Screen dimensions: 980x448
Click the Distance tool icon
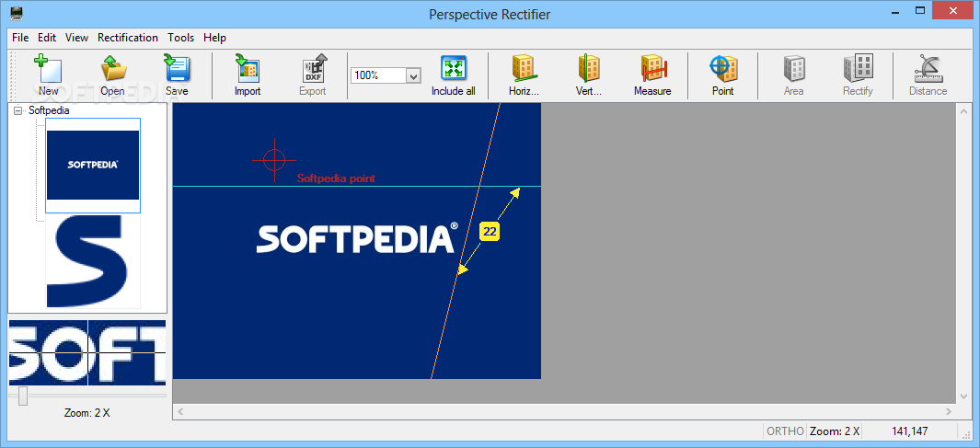point(928,75)
